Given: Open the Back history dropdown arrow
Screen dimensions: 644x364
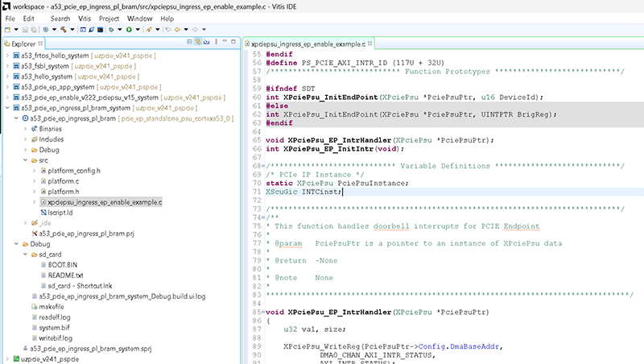Looking at the screenshot, I should coord(186,30).
